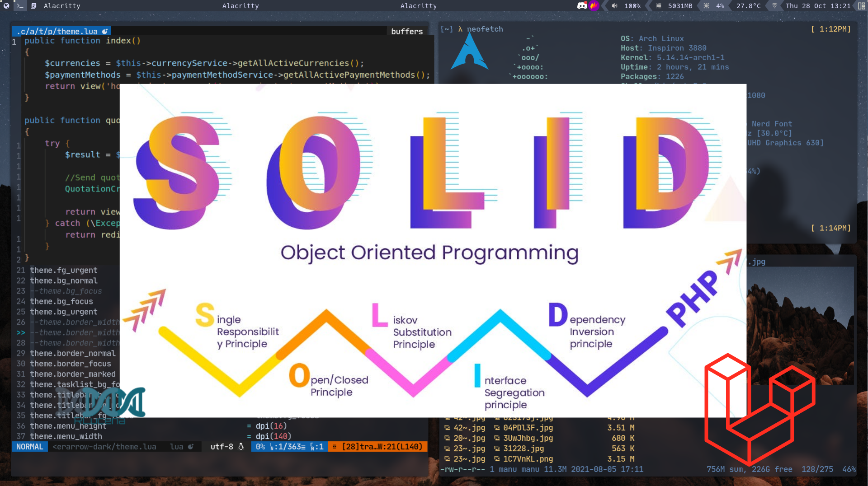Place cursor on theme.bg_focus line 24

point(61,302)
